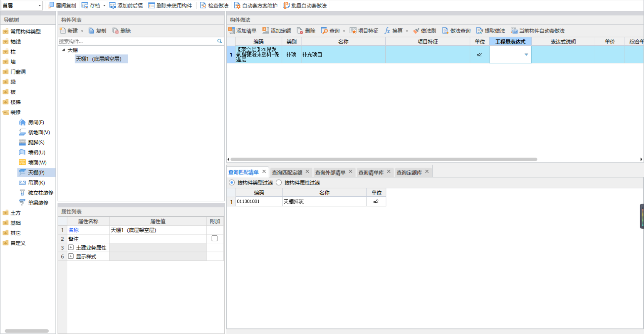Select 墙裙(U) in navigation tree
The width and height of the screenshot is (644, 334).
click(x=32, y=152)
